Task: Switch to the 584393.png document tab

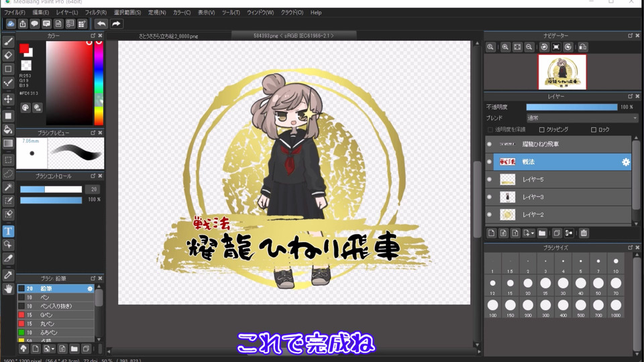Action: tap(293, 36)
